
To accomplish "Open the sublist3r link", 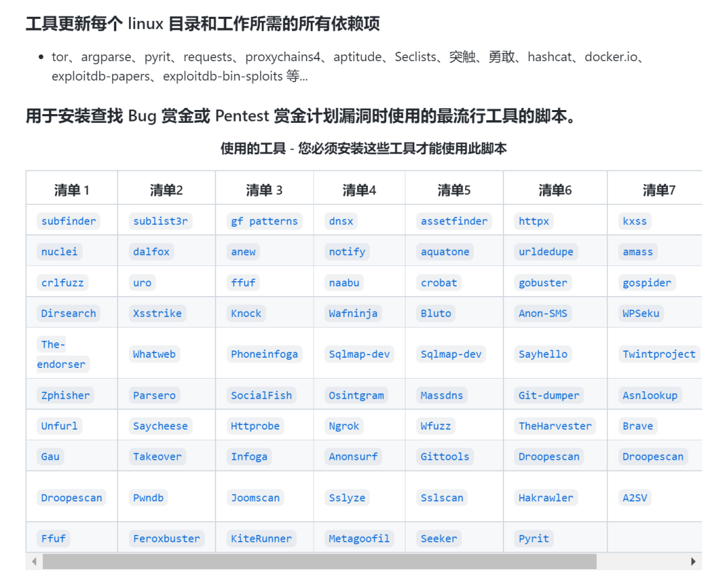I will [x=160, y=221].
